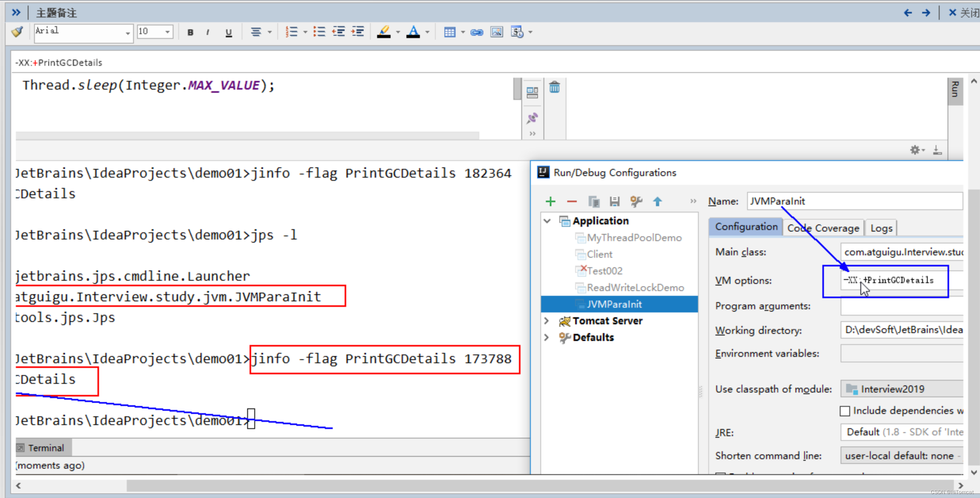The height and width of the screenshot is (498, 980).
Task: Switch to the Code Coverage tab
Action: pyautogui.click(x=823, y=228)
